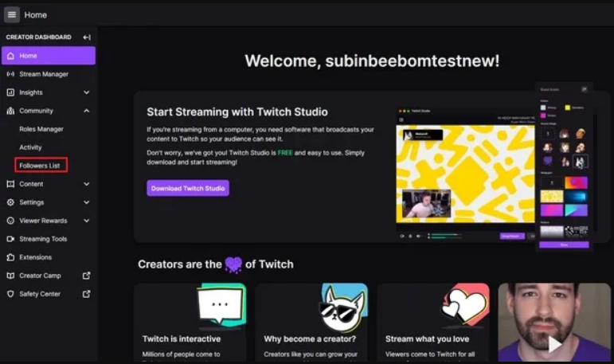Click the Settings gear icon
614x364 pixels.
[x=10, y=202]
